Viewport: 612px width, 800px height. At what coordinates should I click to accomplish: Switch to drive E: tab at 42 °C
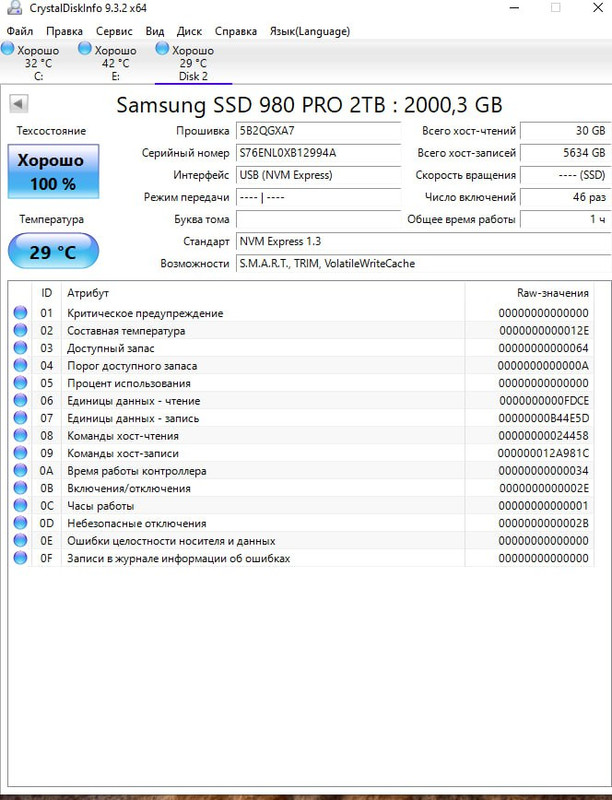tap(116, 63)
